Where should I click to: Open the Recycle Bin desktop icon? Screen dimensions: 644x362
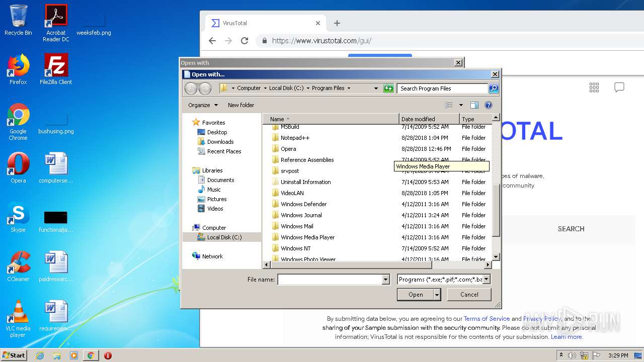(x=18, y=20)
